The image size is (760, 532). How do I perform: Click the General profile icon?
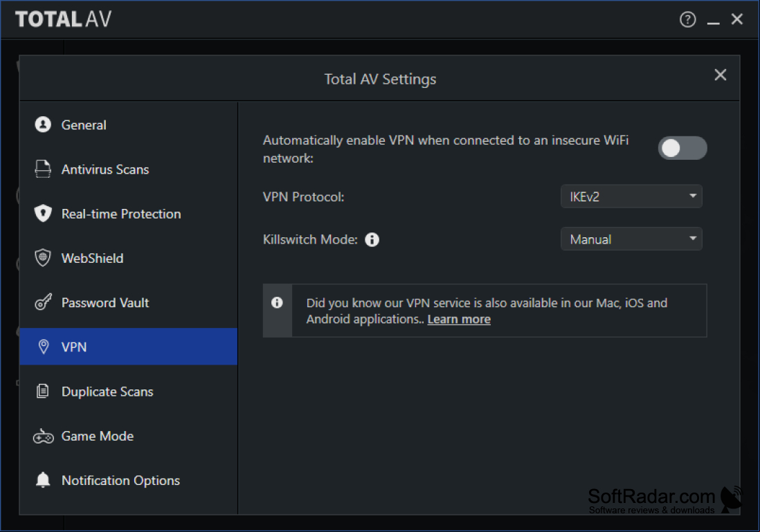tap(43, 125)
